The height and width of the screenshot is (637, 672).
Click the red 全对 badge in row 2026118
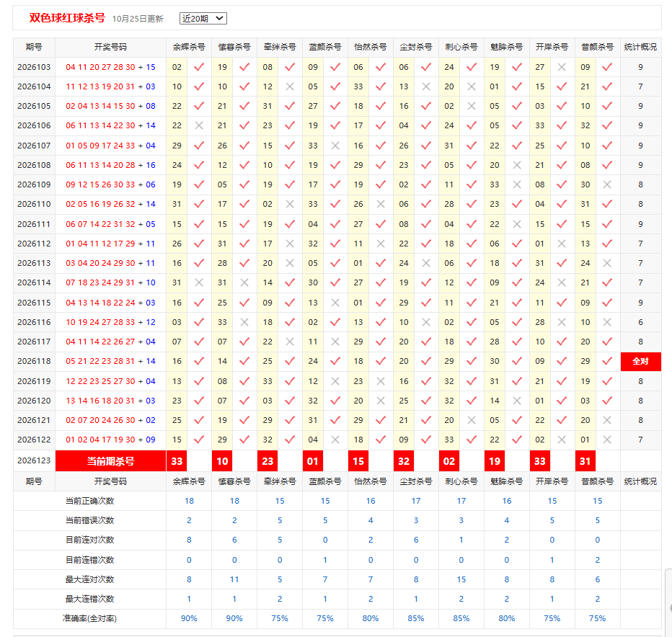tap(641, 361)
